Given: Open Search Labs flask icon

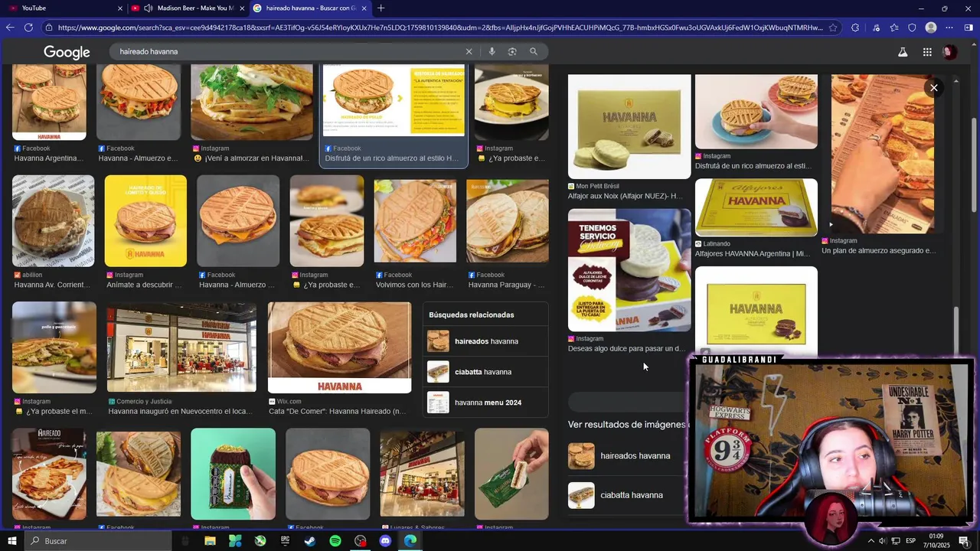Looking at the screenshot, I should [903, 52].
